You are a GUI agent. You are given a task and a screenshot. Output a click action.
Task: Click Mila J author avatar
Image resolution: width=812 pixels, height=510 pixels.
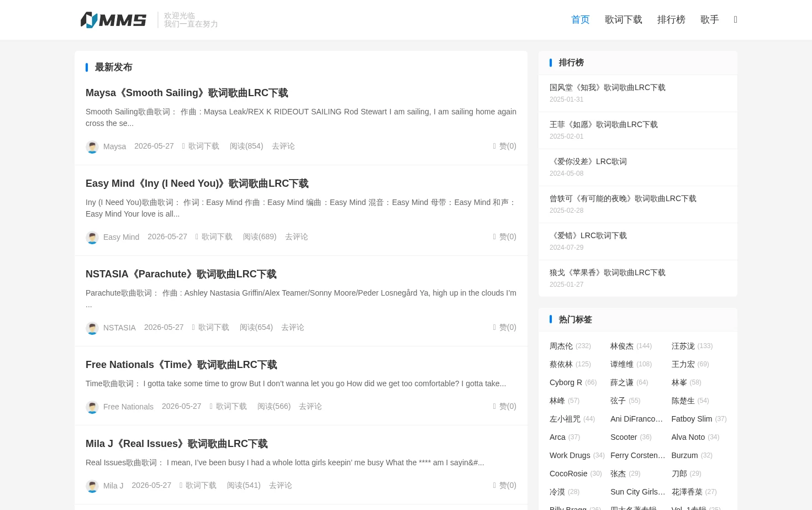click(x=92, y=486)
